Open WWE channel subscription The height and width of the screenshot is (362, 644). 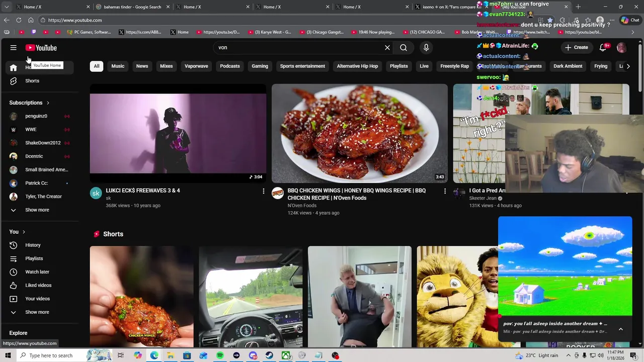(39, 130)
